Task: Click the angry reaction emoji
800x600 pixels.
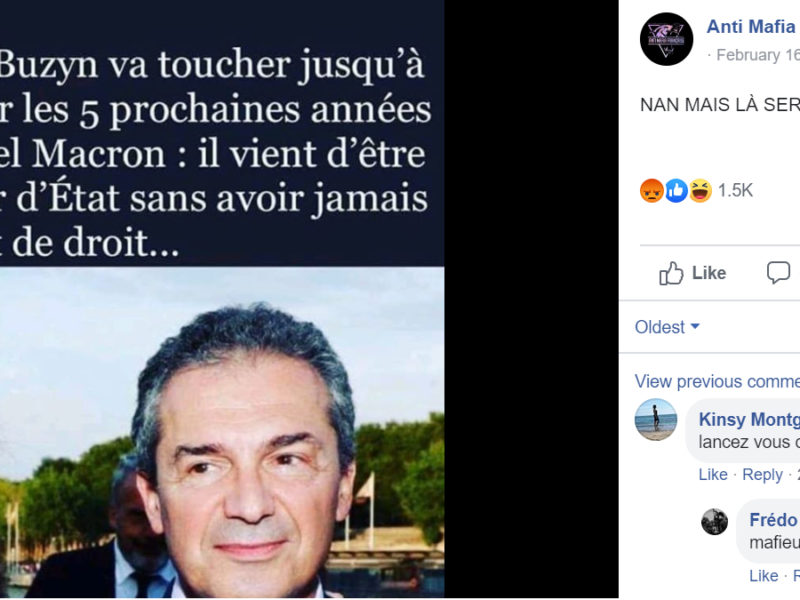Action: pos(652,191)
